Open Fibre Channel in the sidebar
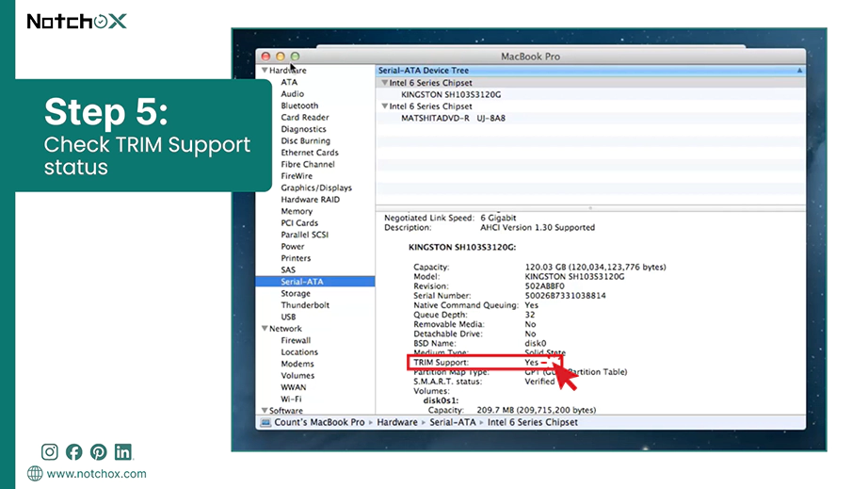This screenshot has width=868, height=489. pyautogui.click(x=308, y=165)
